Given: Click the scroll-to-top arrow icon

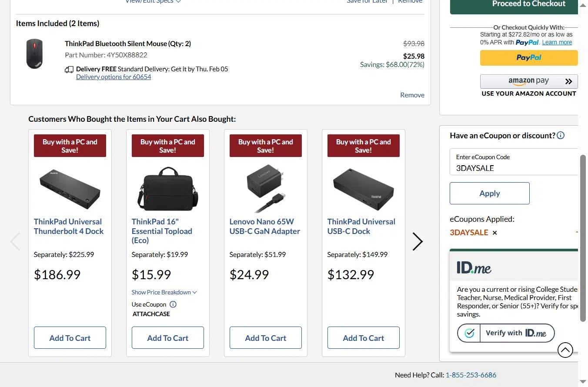Looking at the screenshot, I should point(565,350).
